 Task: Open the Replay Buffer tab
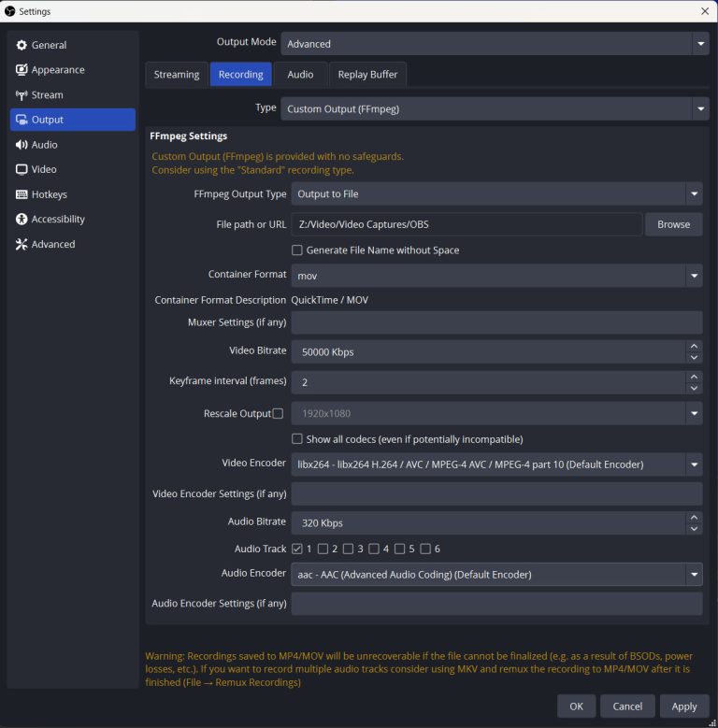coord(367,75)
